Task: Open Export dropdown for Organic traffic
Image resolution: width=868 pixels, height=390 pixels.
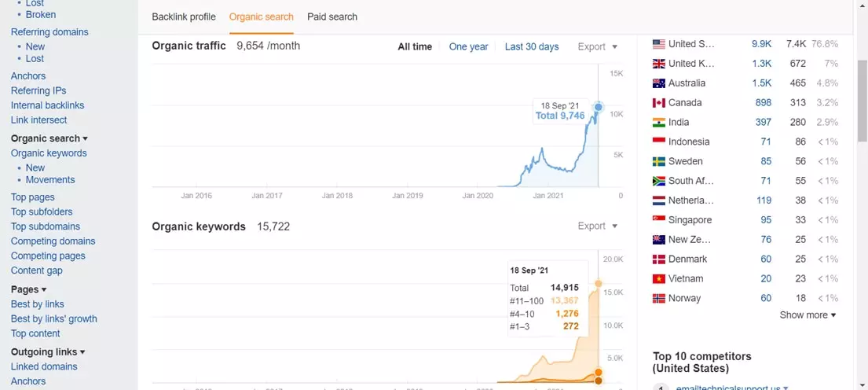Action: coord(597,47)
